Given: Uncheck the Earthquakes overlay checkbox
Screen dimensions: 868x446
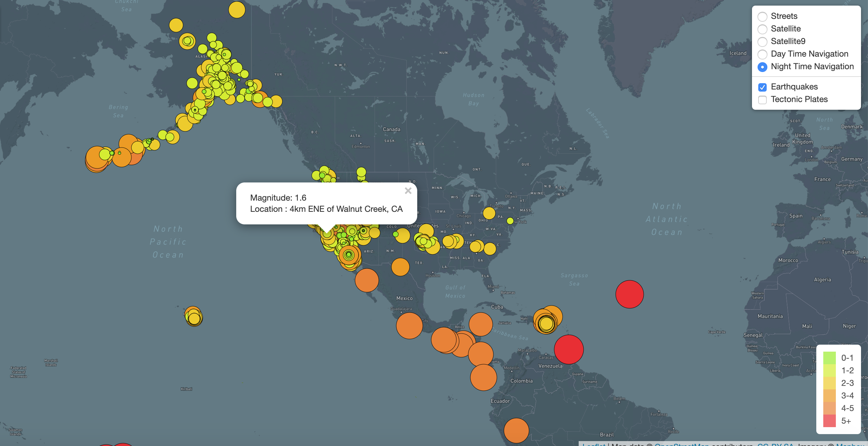Looking at the screenshot, I should click(762, 87).
